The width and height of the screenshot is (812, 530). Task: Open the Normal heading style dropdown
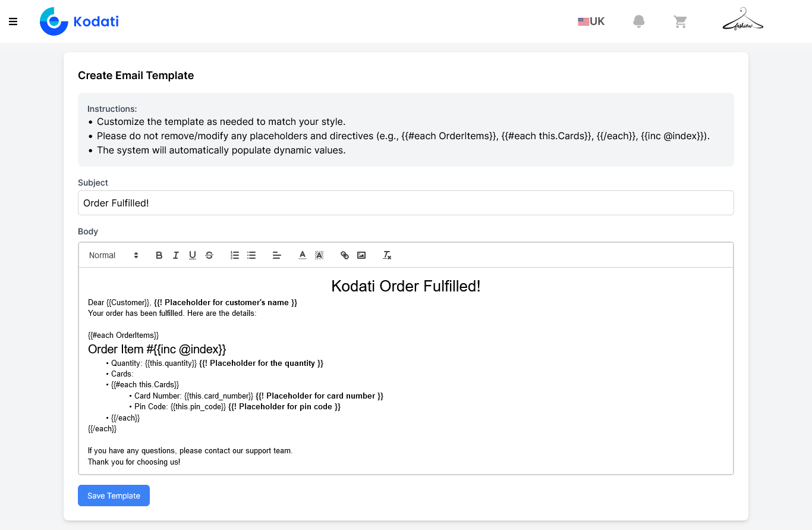click(x=114, y=255)
